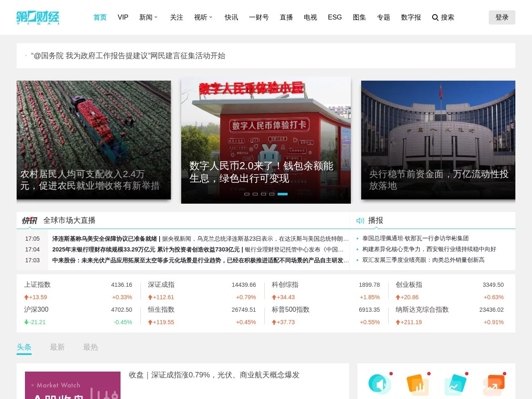
Task: Click the orange trend-arrow app icon
Action: pos(494,384)
